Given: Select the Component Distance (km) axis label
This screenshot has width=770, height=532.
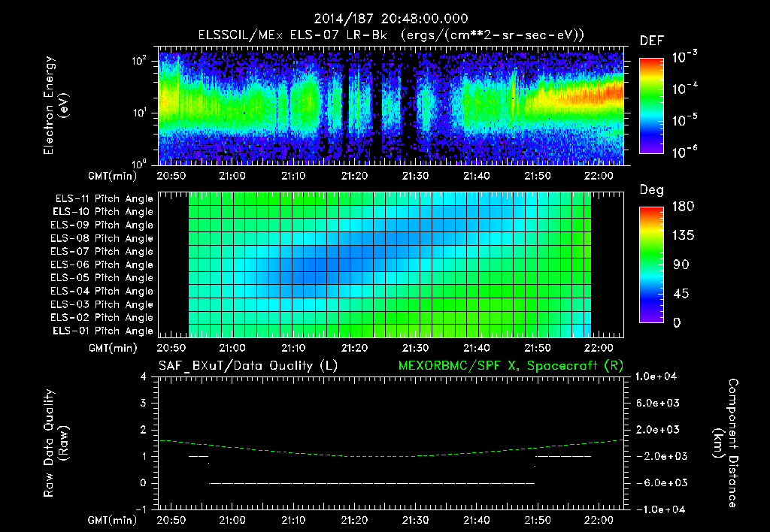Looking at the screenshot, I should click(x=726, y=443).
